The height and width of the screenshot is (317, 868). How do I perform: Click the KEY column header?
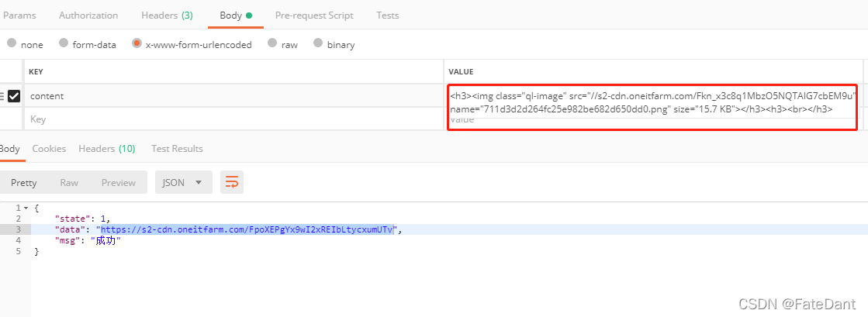coord(36,72)
